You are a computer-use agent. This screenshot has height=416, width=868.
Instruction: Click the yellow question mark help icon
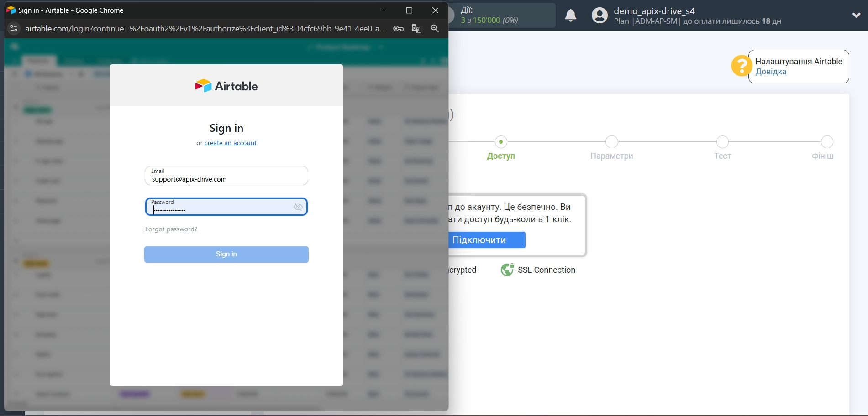[x=742, y=66]
